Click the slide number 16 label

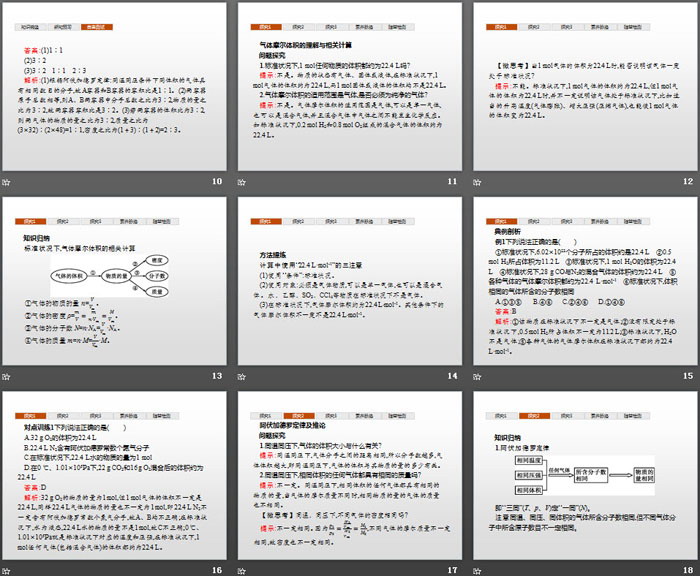(216, 568)
